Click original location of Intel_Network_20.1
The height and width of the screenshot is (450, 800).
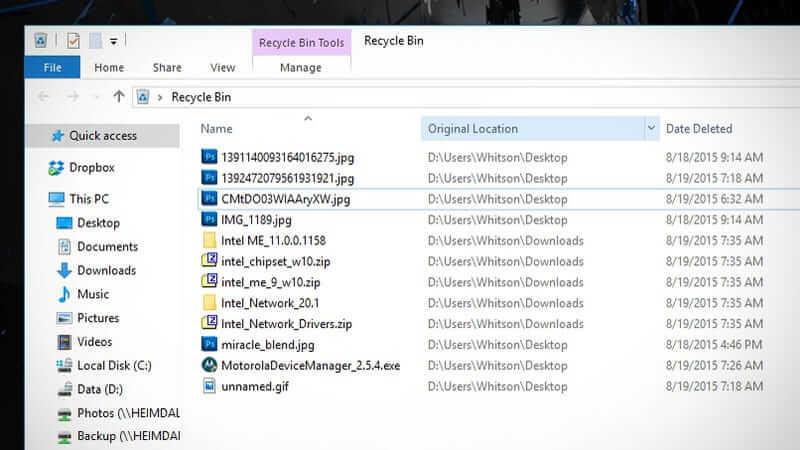pos(505,303)
